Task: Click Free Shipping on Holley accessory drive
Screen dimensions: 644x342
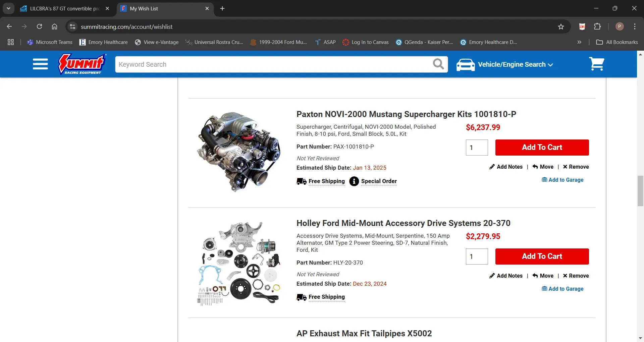Action: coord(327,297)
